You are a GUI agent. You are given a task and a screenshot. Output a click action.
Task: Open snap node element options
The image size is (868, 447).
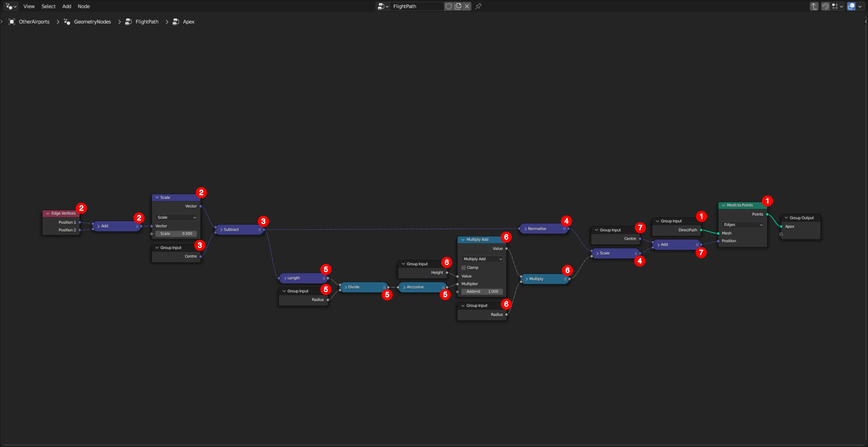837,6
